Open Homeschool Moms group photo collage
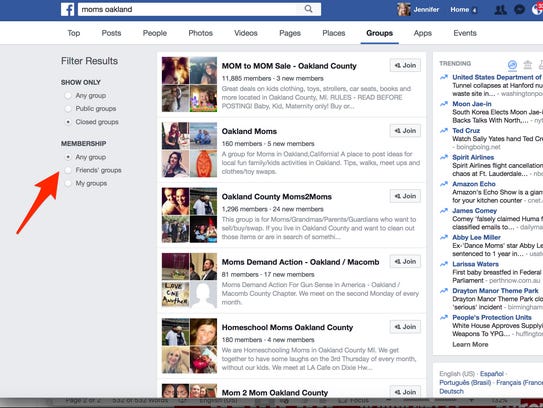Image resolution: width=543 pixels, height=408 pixels. pyautogui.click(x=189, y=346)
